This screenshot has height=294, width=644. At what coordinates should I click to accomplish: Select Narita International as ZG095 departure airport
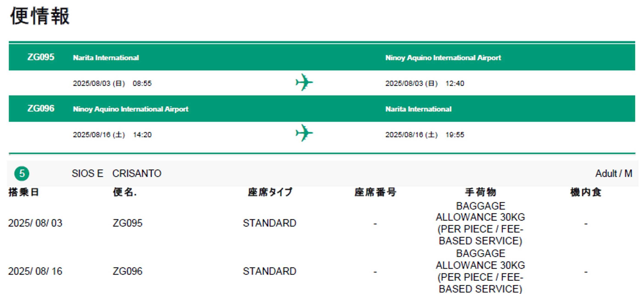point(106,58)
